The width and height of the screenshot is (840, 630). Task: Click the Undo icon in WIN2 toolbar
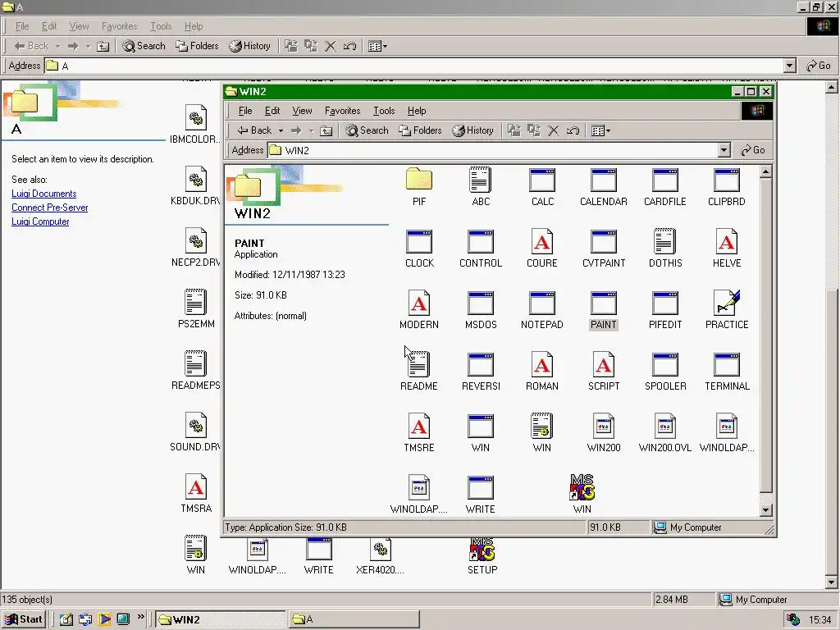(573, 130)
